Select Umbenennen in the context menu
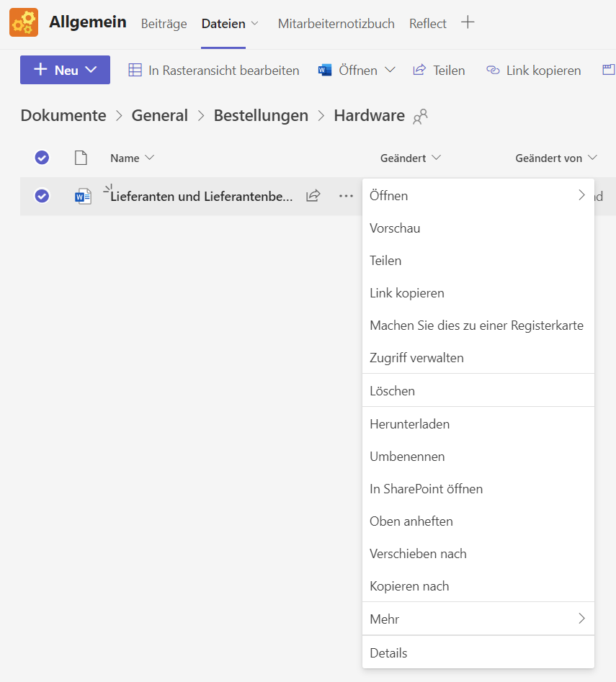The image size is (616, 682). point(407,457)
